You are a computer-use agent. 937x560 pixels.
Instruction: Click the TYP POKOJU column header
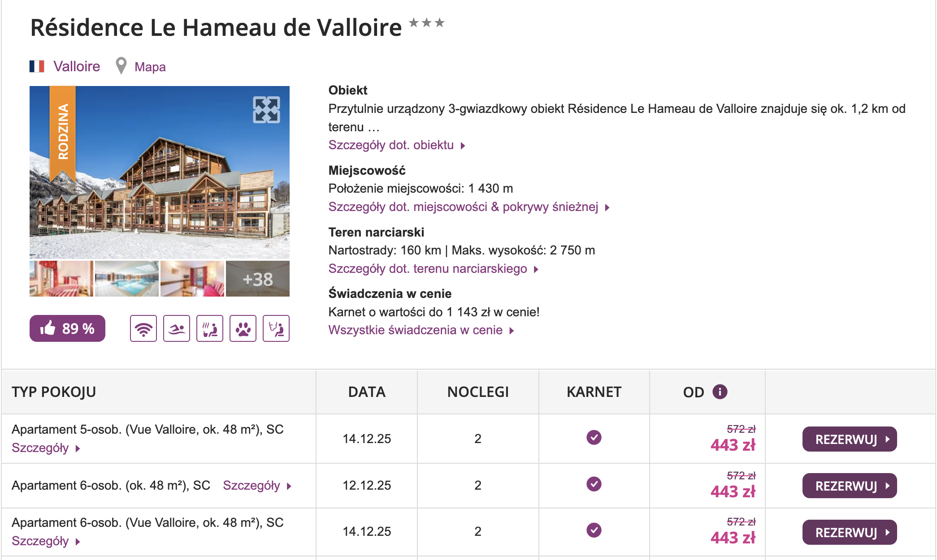54,392
